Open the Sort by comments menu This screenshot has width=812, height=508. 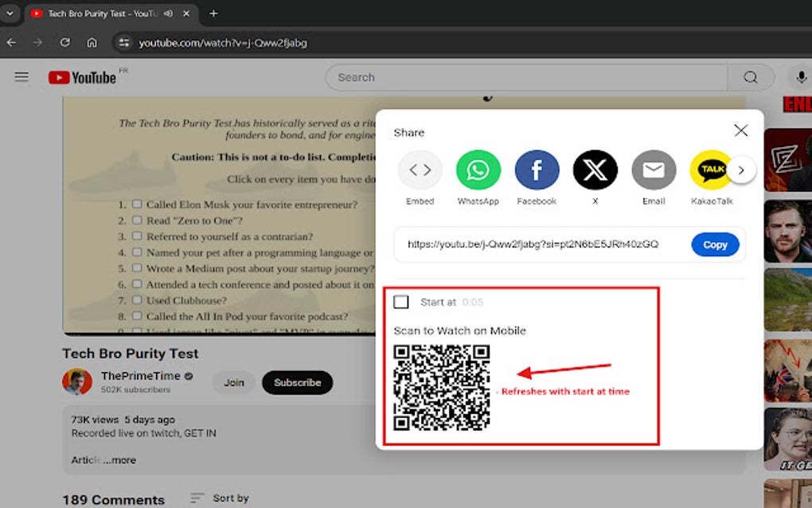(220, 498)
